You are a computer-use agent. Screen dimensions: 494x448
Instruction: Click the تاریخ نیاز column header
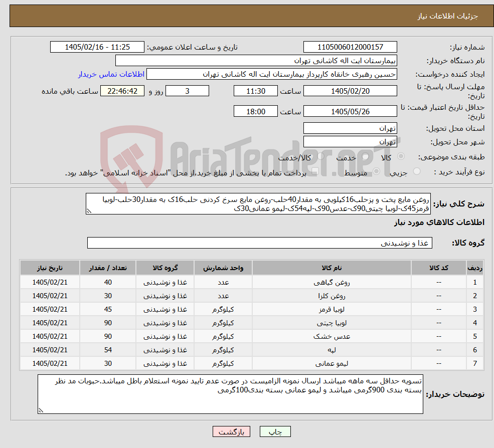tap(50, 268)
